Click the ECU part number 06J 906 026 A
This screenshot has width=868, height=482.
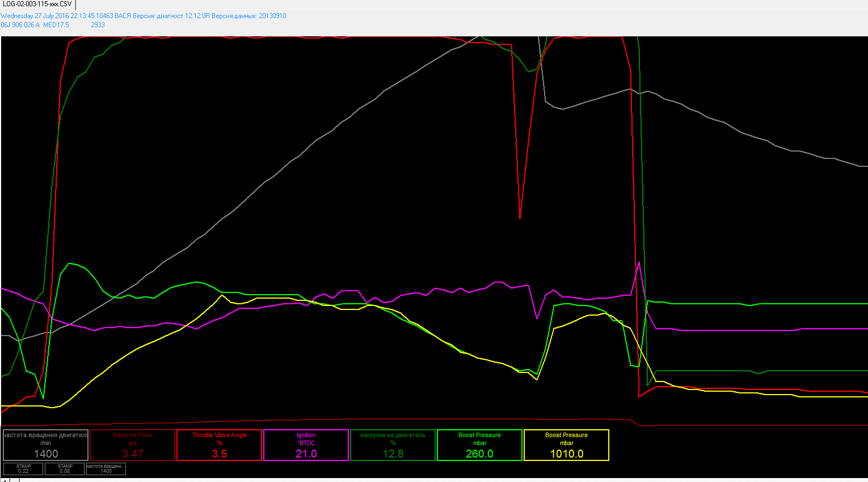point(20,25)
